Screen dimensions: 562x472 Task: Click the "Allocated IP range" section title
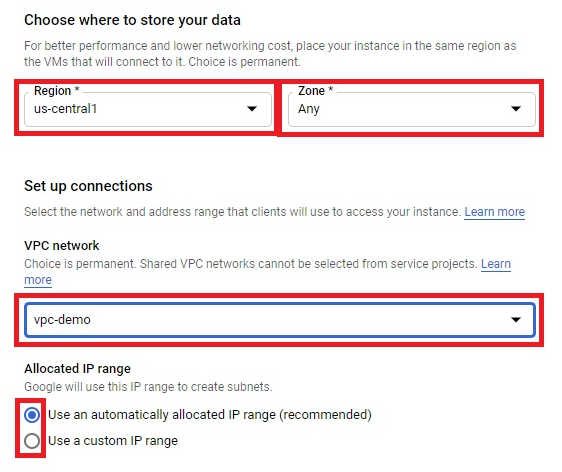point(77,369)
